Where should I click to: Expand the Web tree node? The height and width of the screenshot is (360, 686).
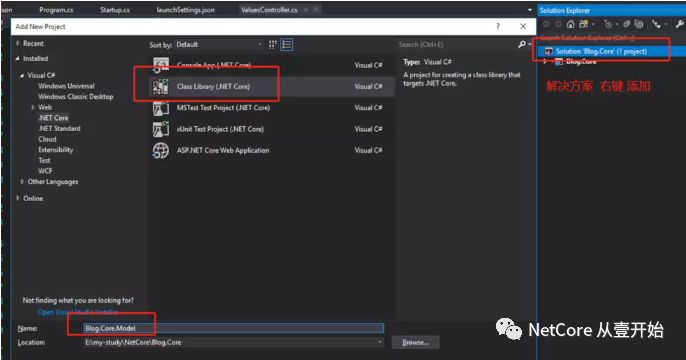click(33, 107)
